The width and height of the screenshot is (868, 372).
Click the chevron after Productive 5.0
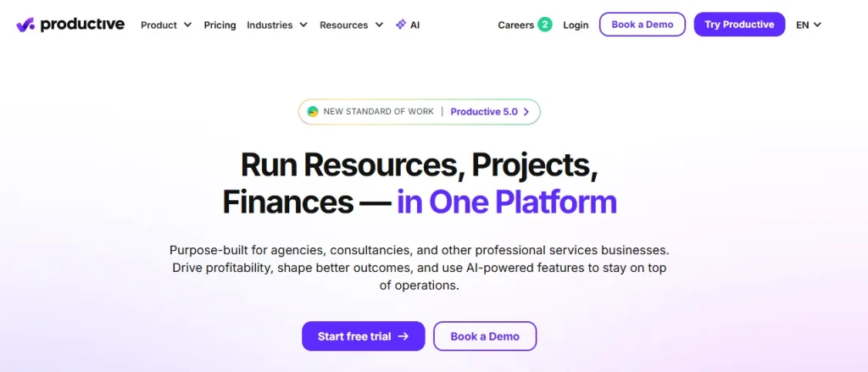point(526,111)
